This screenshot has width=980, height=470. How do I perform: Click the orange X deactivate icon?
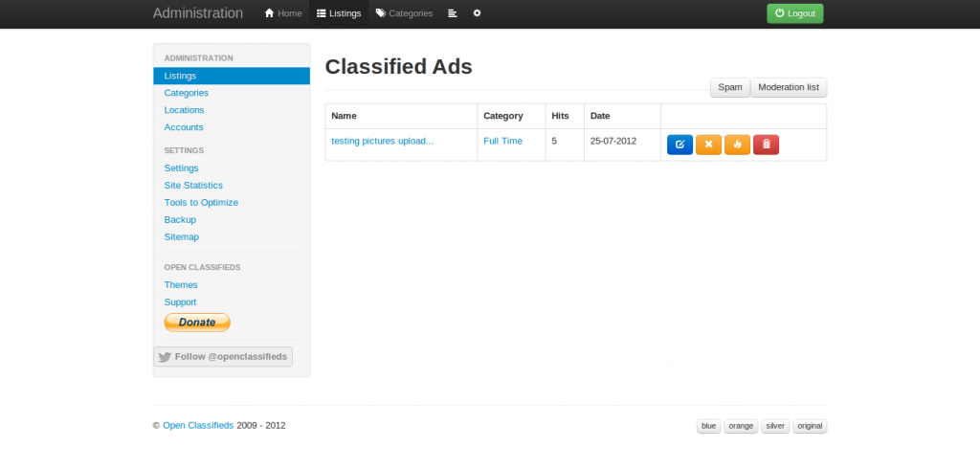tap(708, 145)
